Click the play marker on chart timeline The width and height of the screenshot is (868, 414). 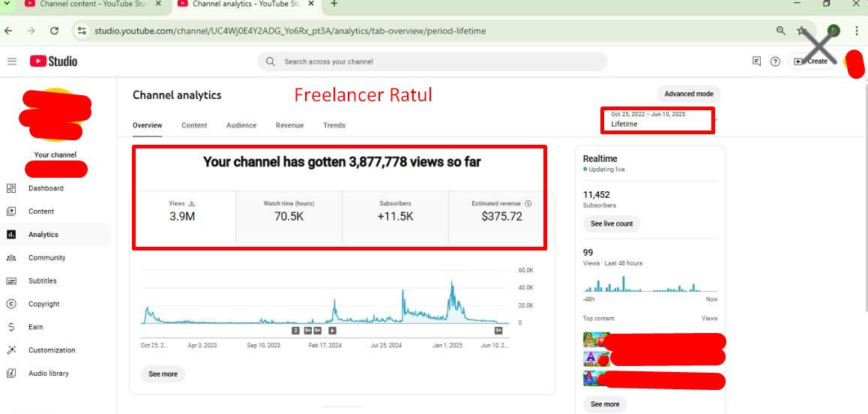[x=332, y=330]
